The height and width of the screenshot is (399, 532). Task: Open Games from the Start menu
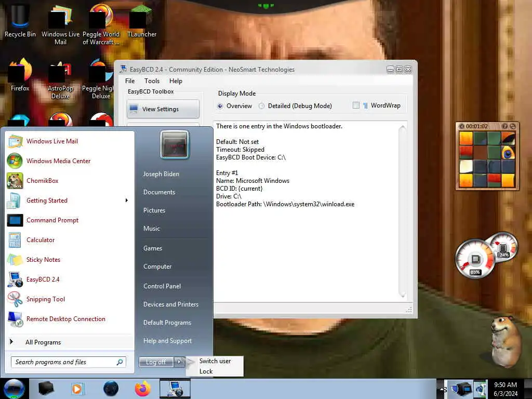(x=153, y=248)
